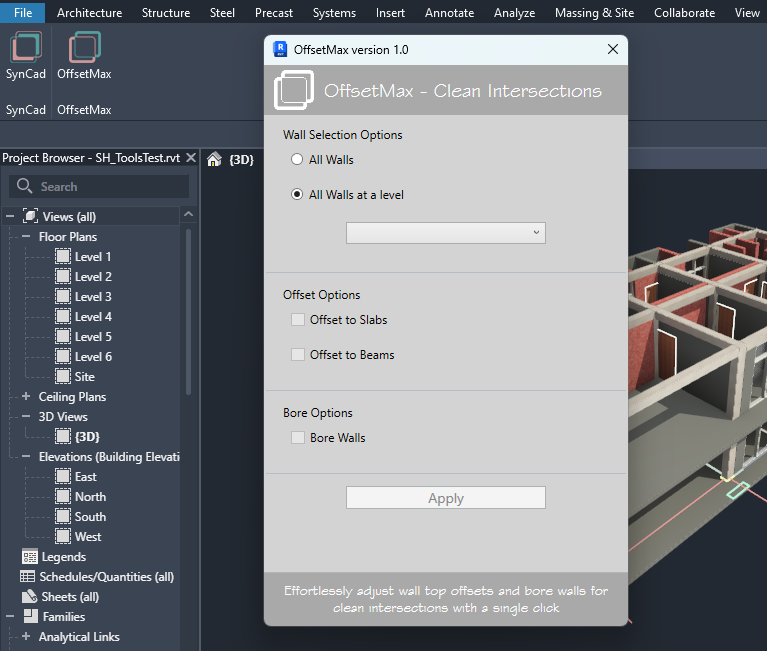Click the Site view icon
767x651 pixels.
[63, 377]
